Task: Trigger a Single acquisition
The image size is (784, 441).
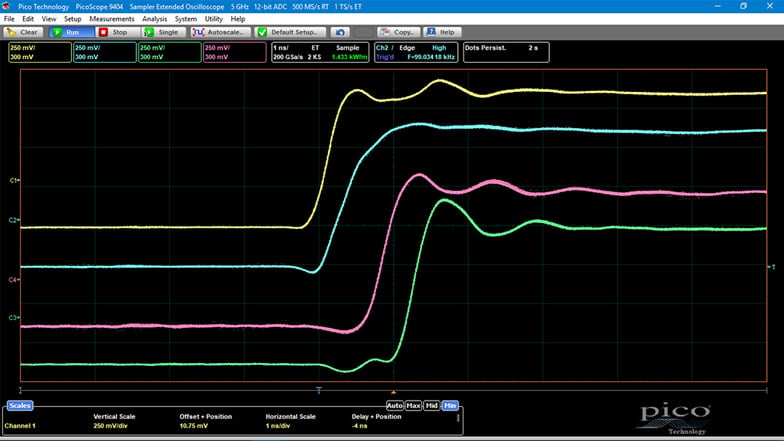Action: [x=163, y=32]
